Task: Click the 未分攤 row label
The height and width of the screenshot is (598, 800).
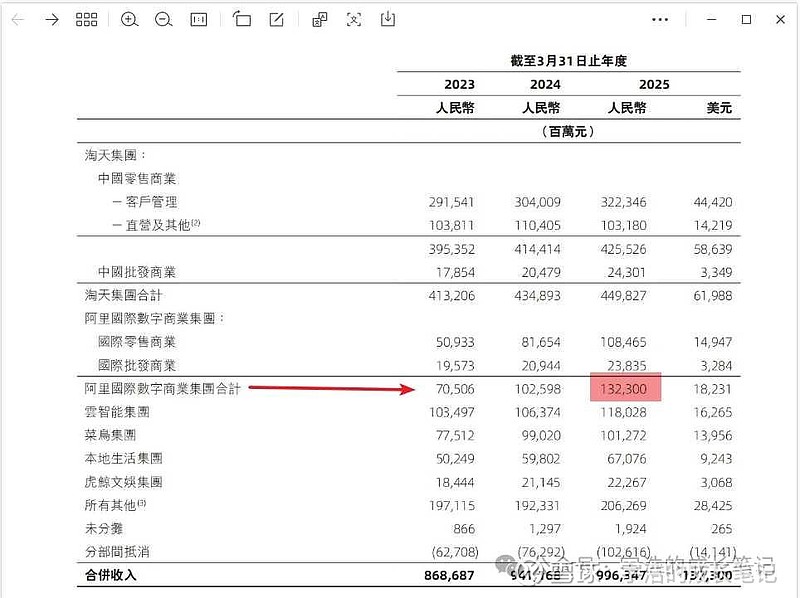Action: click(104, 529)
